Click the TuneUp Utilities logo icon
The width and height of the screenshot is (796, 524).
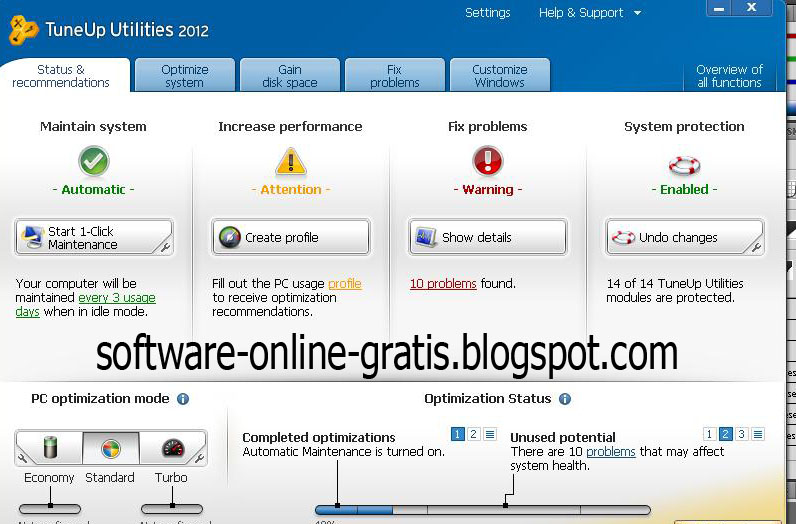coord(23,30)
